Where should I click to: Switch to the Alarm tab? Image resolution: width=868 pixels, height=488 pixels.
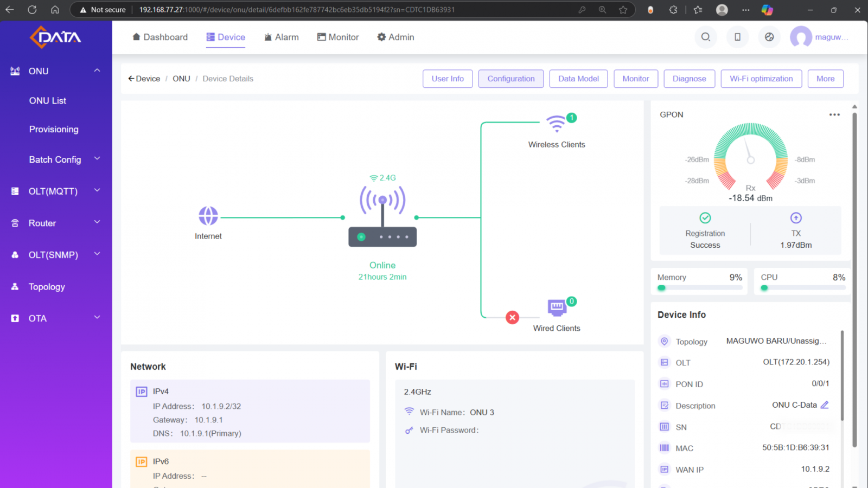point(281,37)
